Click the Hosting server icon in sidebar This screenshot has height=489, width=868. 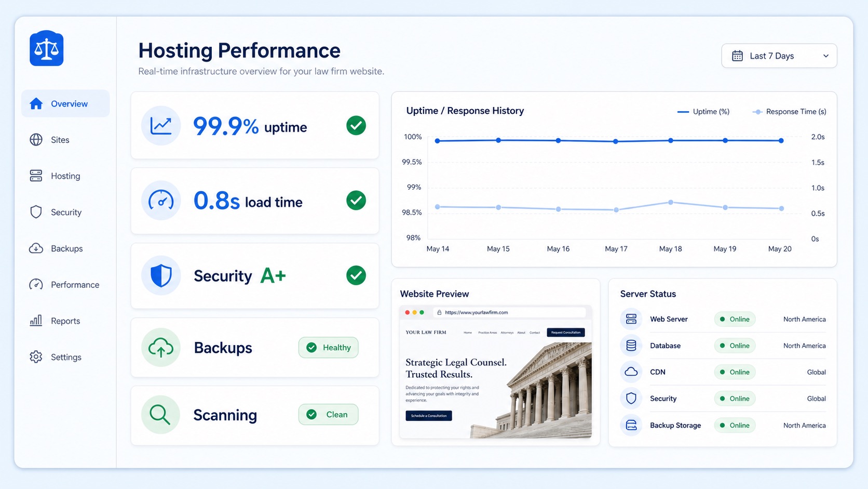36,176
